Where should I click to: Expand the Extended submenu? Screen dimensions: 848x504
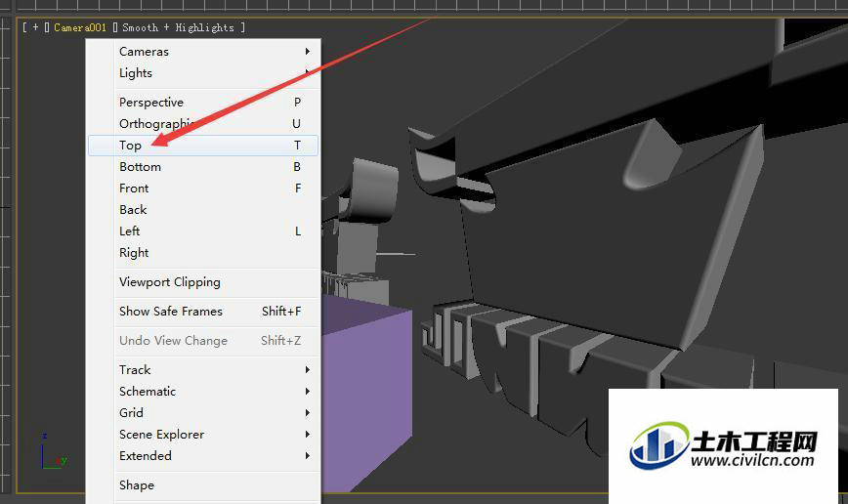tap(203, 456)
